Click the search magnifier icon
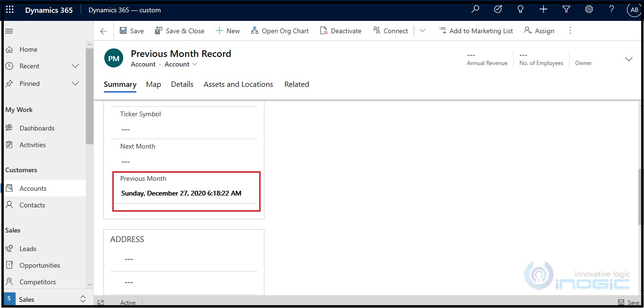The width and height of the screenshot is (644, 308). click(475, 9)
